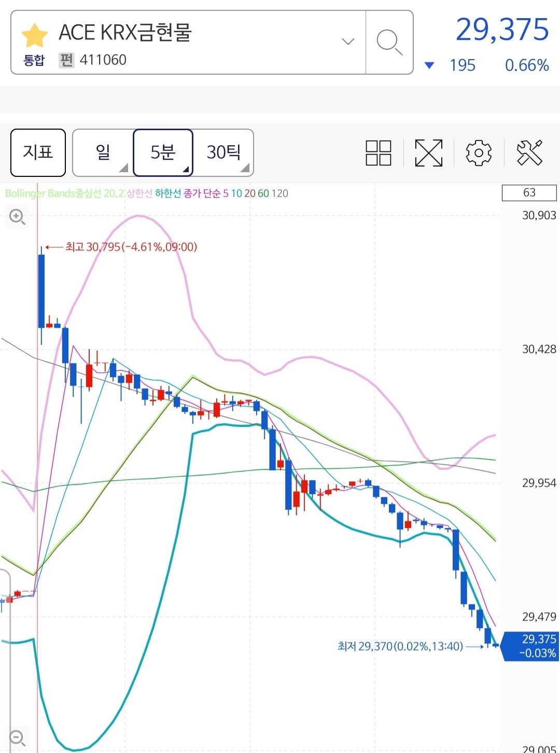This screenshot has height=753, width=560.
Task: Open drawing tools wrench icon
Action: (529, 153)
